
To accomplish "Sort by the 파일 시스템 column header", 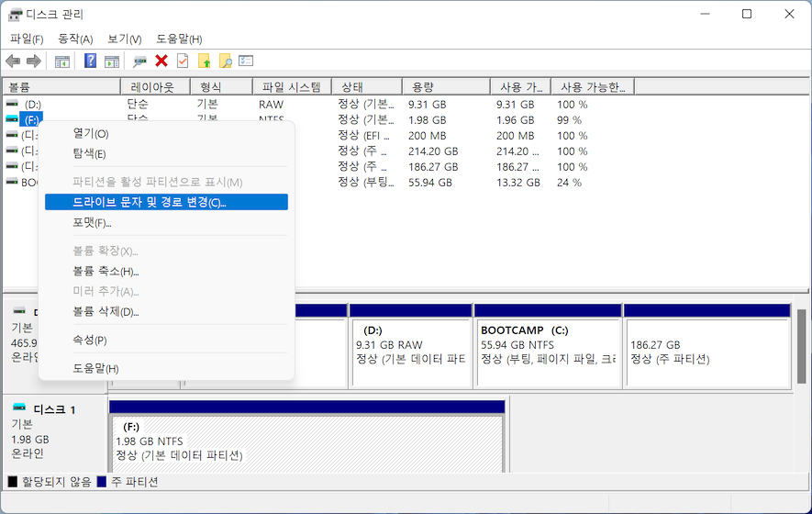I will 291,87.
